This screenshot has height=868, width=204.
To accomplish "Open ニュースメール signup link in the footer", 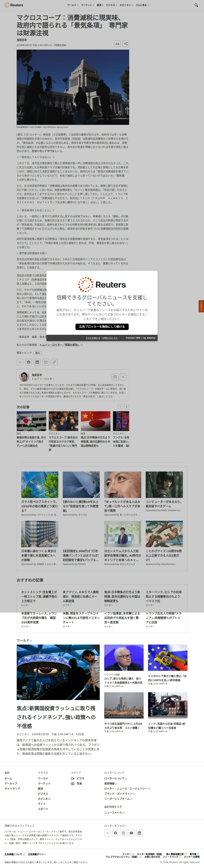I will 114,812.
